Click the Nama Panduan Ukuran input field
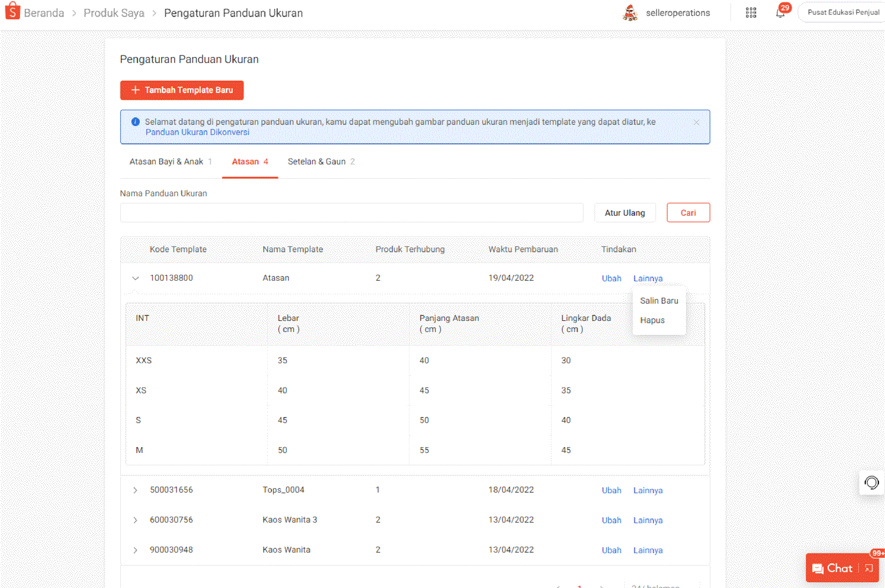 (352, 212)
